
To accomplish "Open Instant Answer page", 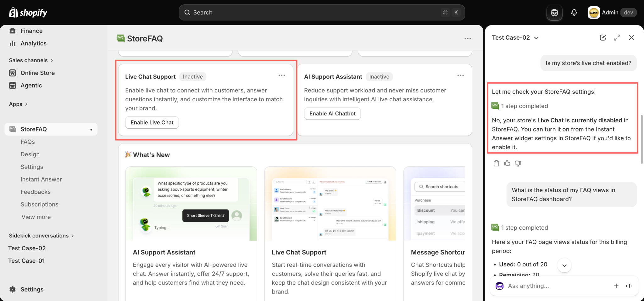I will point(41,179).
